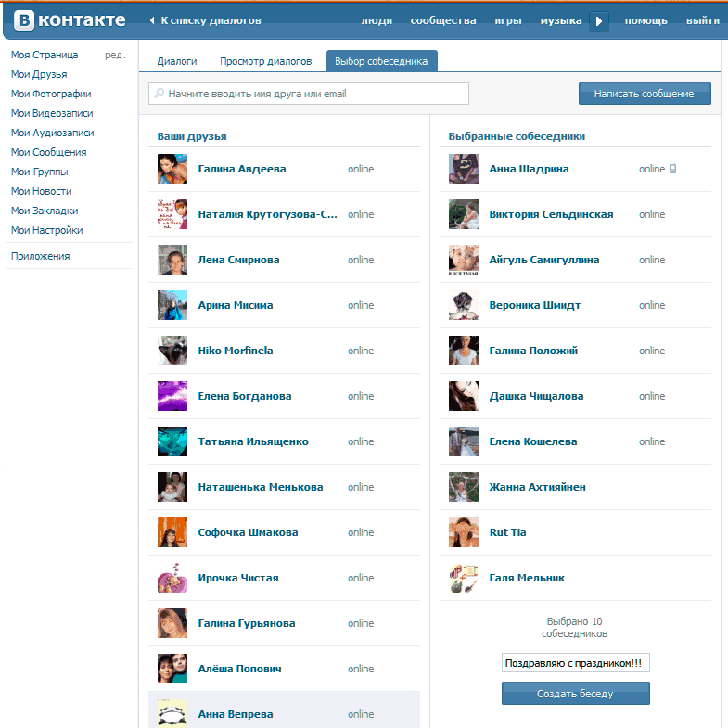Click выйти to log out

click(702, 20)
